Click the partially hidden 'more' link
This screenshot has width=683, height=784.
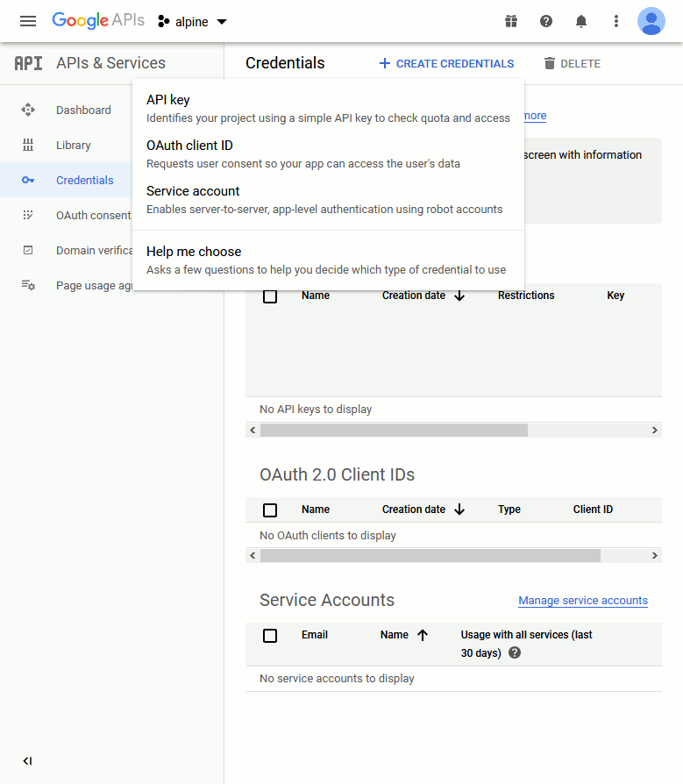pos(536,116)
